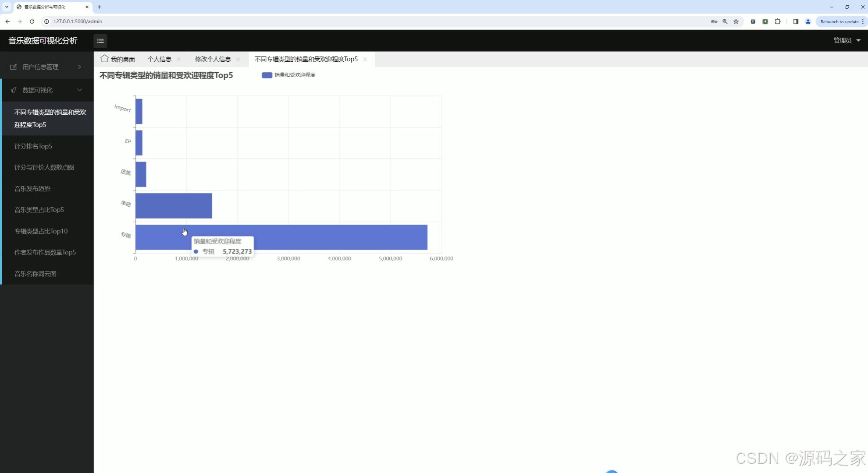Click the browser zoom magnifier icon
868x473 pixels.
(x=725, y=21)
